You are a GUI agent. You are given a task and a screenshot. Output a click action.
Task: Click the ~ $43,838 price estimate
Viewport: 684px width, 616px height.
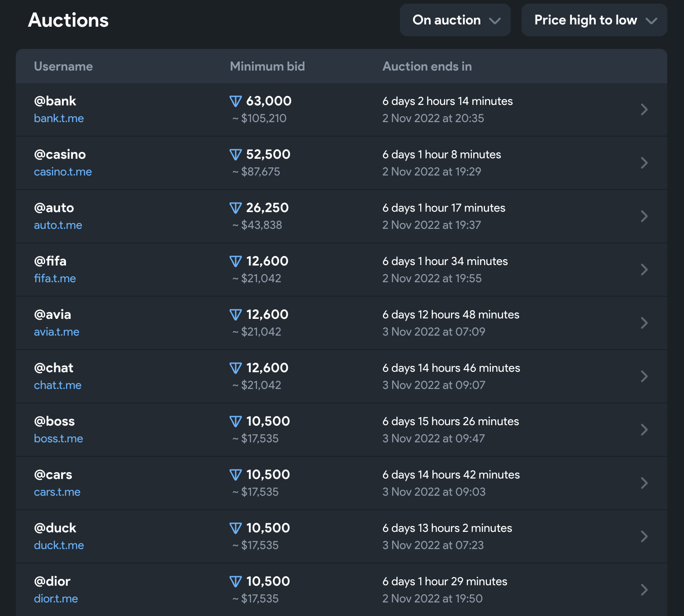[257, 225]
